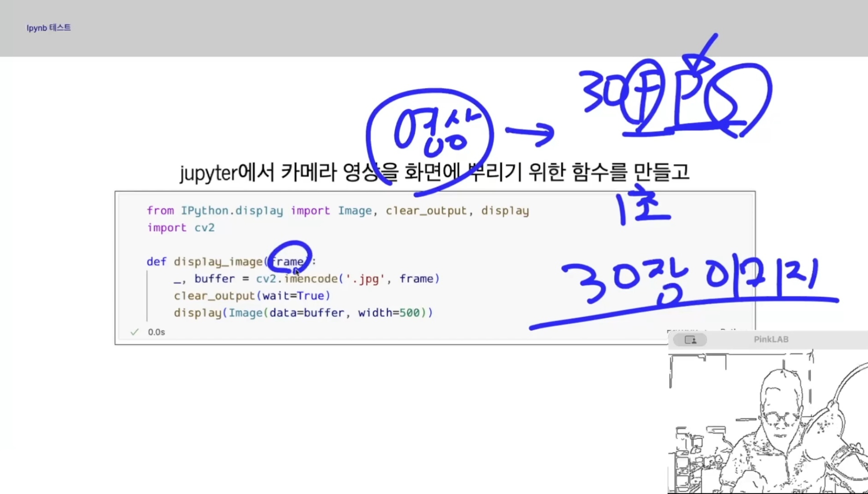Click the green checkmark execution status icon

point(134,332)
